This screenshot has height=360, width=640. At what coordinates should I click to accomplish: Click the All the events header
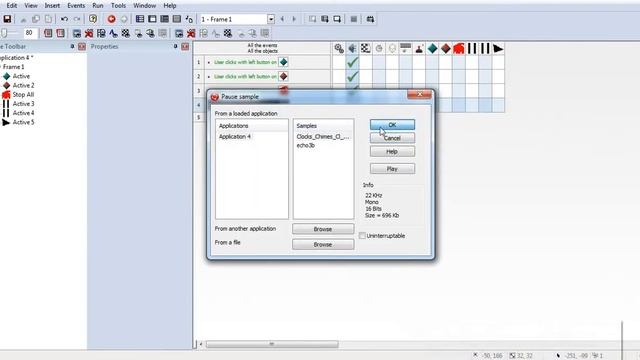click(x=262, y=45)
